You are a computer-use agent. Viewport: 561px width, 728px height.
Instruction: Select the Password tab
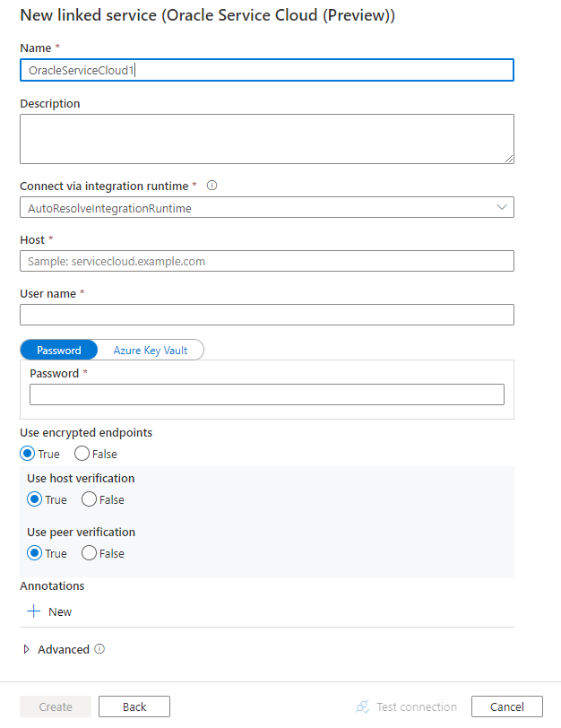pyautogui.click(x=57, y=350)
